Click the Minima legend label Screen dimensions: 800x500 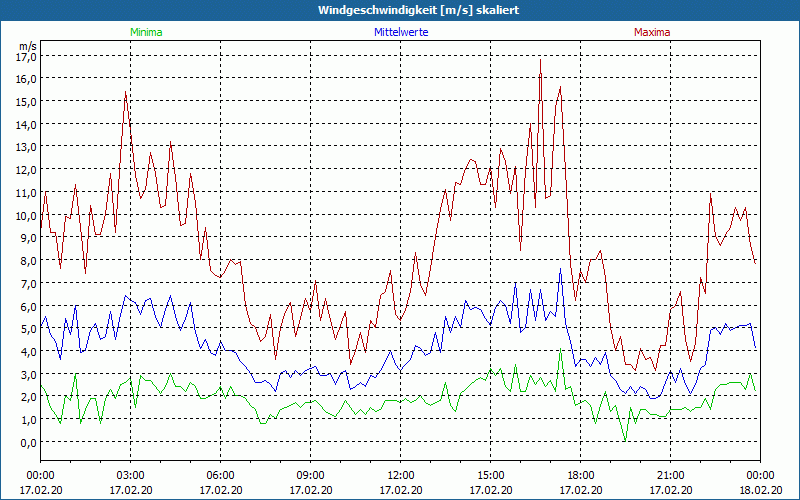tap(146, 32)
